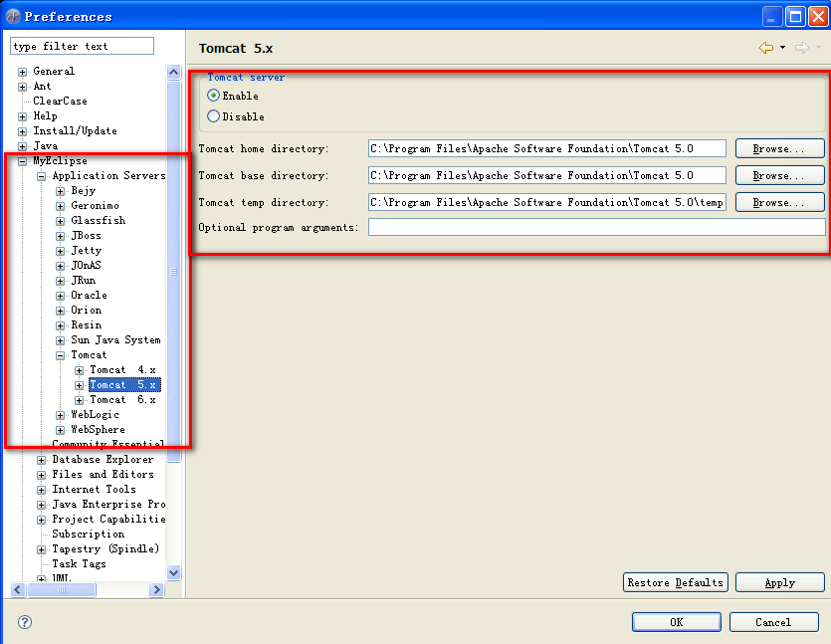Click the Preferences title bar icon
Screen dimensions: 831x644
pyautogui.click(x=13, y=17)
